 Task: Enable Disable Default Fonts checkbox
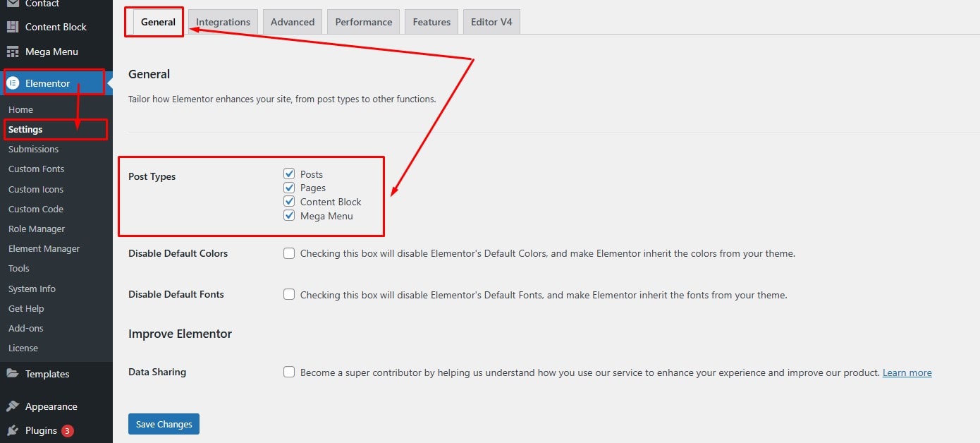(289, 294)
